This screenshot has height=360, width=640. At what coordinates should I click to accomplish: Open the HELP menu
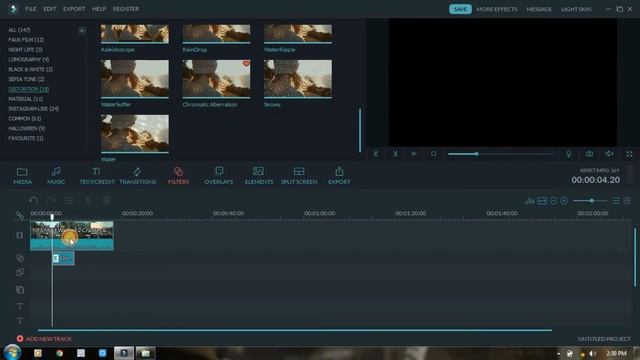(x=99, y=9)
